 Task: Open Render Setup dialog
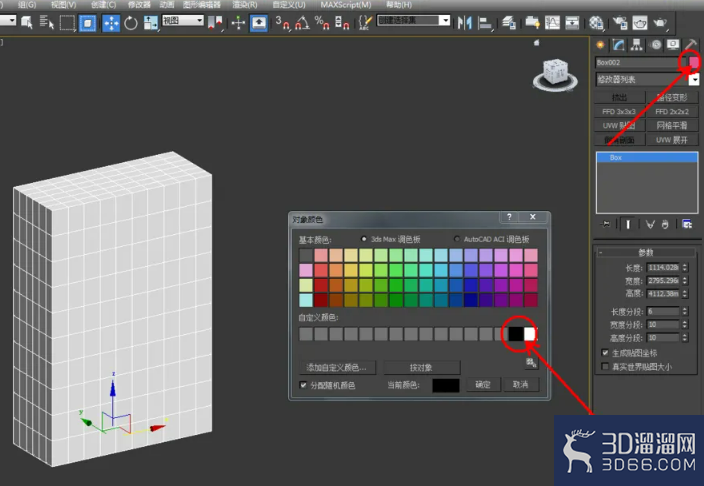pos(620,22)
